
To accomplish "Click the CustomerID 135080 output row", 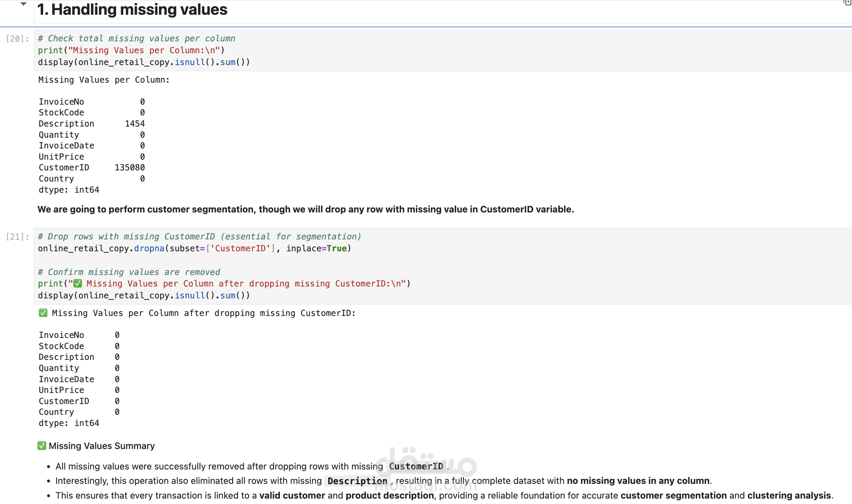I will [92, 168].
